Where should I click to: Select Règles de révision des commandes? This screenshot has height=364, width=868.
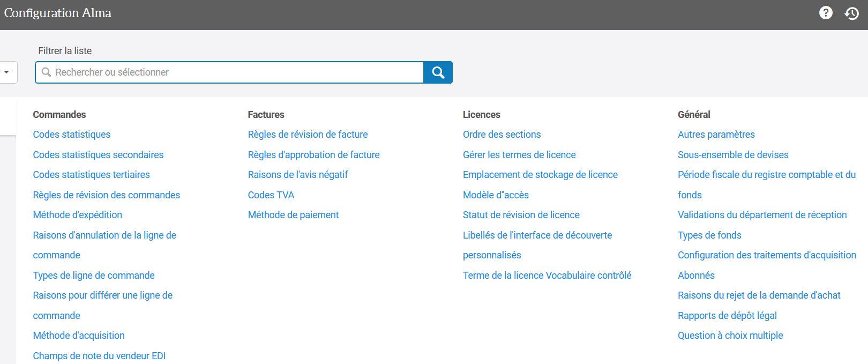[106, 195]
